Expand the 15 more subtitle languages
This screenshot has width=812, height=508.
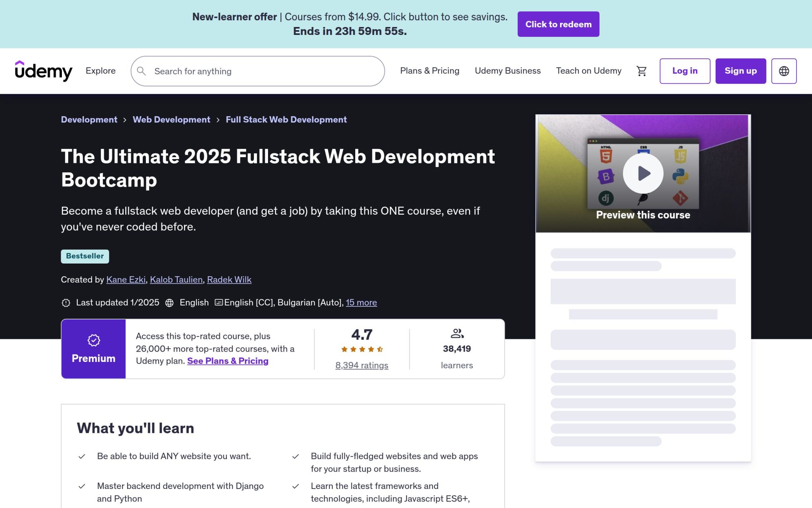pyautogui.click(x=361, y=302)
